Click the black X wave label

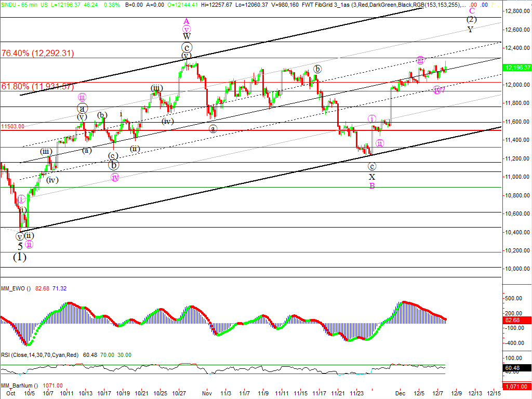click(x=372, y=177)
